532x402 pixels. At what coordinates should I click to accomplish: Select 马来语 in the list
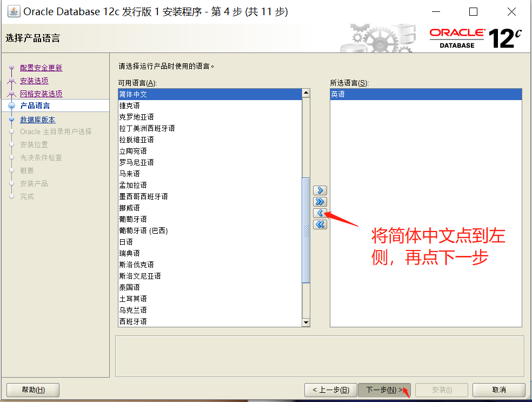coord(210,174)
